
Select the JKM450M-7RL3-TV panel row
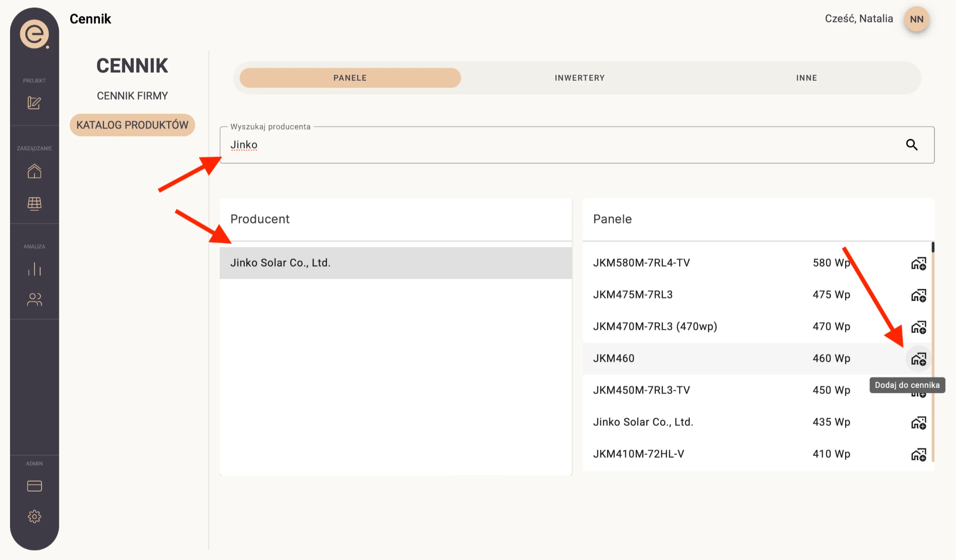(758, 390)
